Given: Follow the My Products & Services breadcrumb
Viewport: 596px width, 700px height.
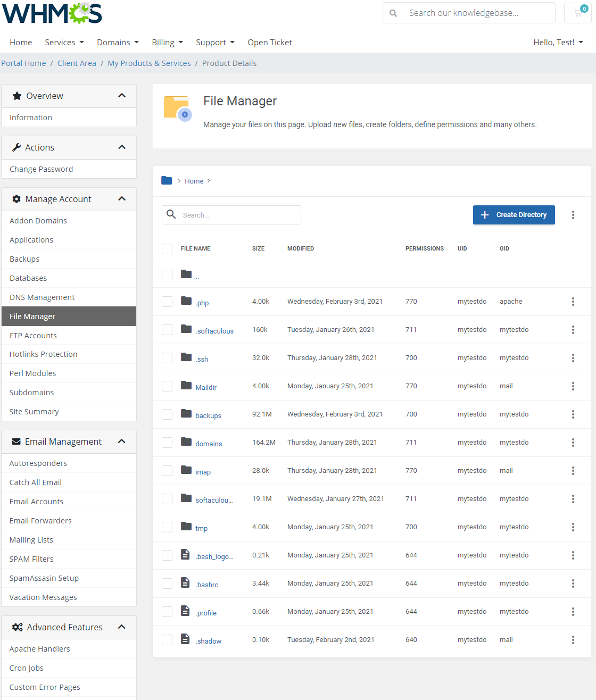Looking at the screenshot, I should pyautogui.click(x=149, y=63).
